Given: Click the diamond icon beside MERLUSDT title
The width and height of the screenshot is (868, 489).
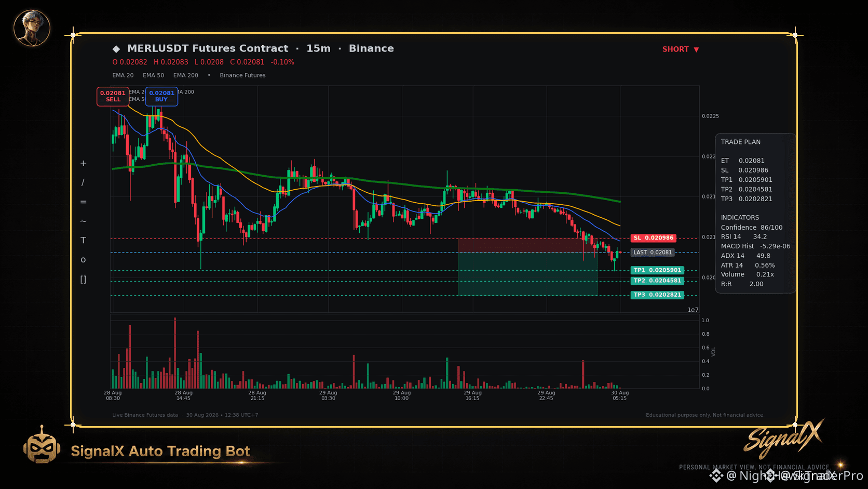Looking at the screenshot, I should click(116, 49).
